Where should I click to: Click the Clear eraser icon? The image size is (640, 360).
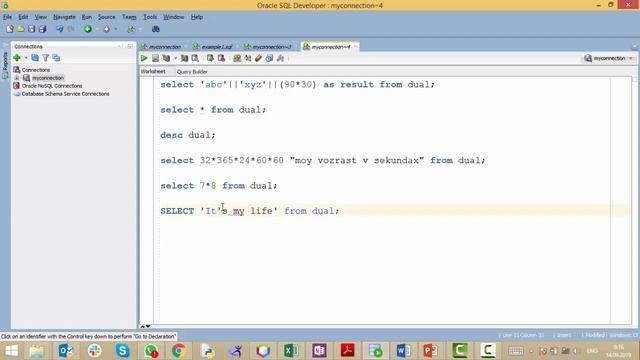pos(258,58)
